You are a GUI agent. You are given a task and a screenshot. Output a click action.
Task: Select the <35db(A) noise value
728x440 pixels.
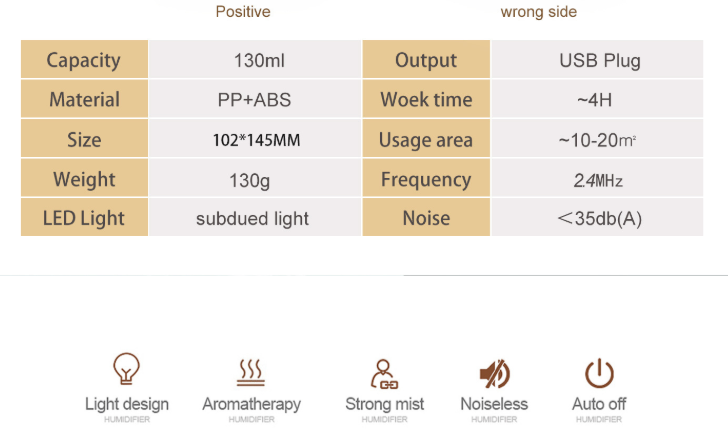599,218
